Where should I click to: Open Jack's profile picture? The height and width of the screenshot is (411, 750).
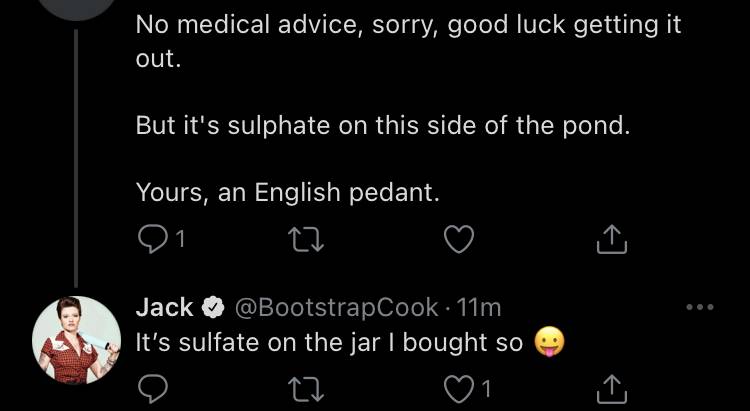pyautogui.click(x=77, y=340)
